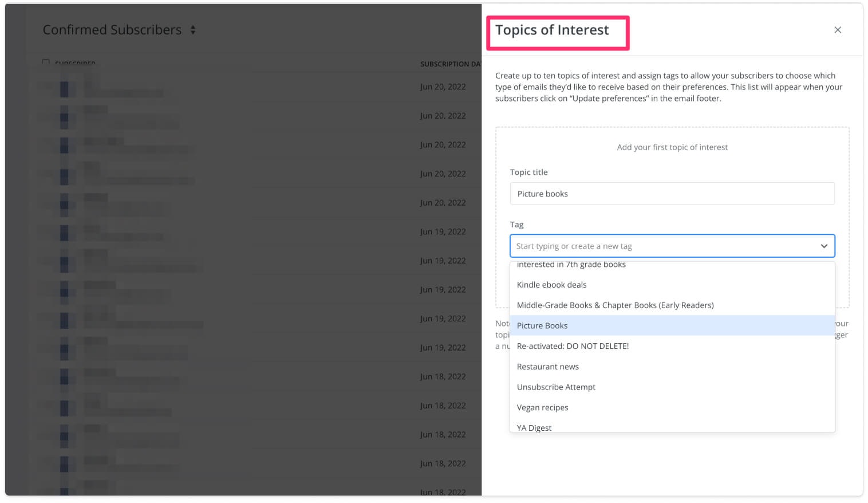Click the Topic title input field
Image resolution: width=868 pixels, height=503 pixels.
tap(672, 194)
